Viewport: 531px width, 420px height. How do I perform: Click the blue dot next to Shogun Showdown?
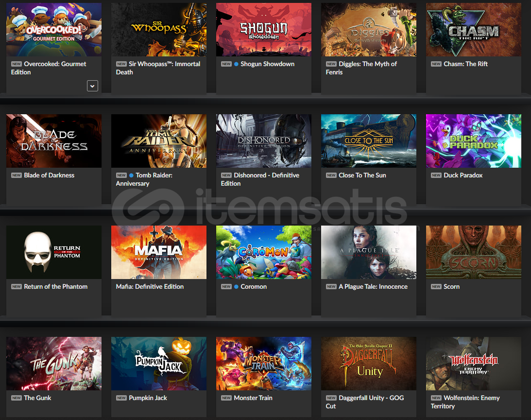(x=236, y=64)
